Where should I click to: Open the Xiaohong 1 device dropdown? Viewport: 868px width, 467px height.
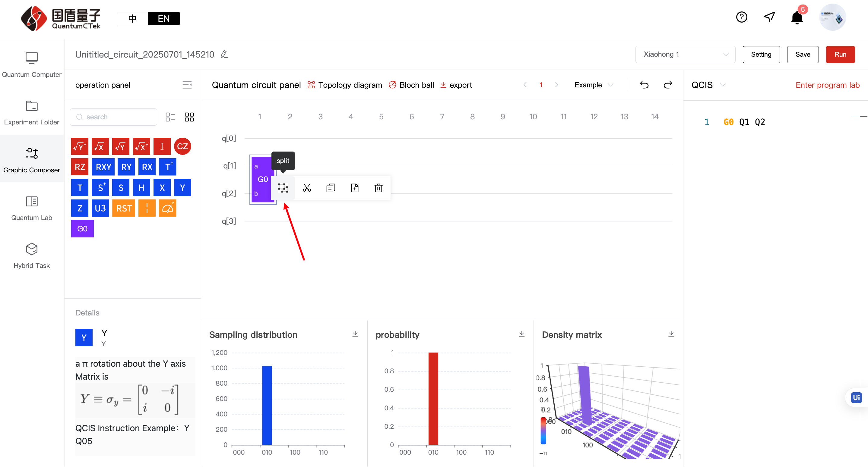[x=685, y=54]
